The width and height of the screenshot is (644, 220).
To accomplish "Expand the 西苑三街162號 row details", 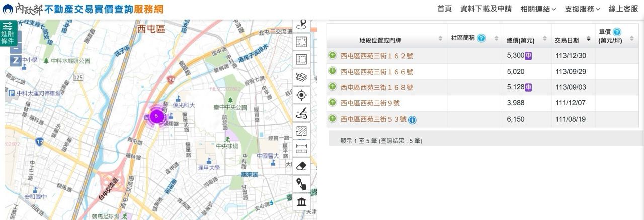I will coord(332,56).
